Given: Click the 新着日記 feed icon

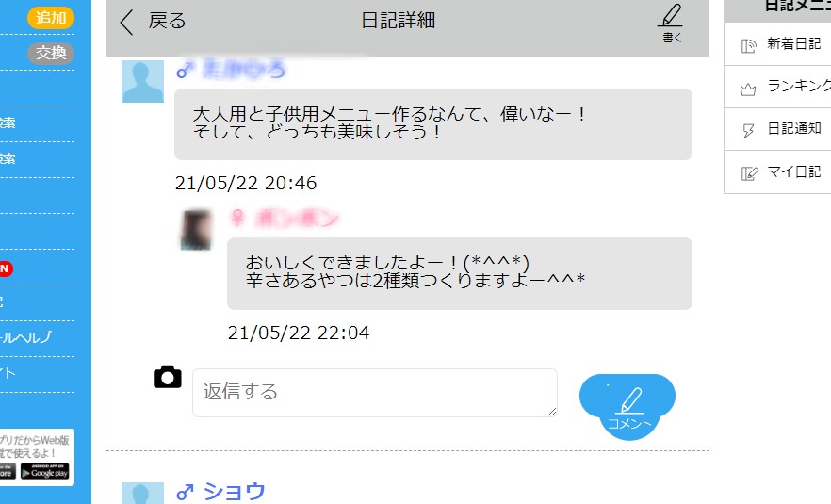Looking at the screenshot, I should point(748,45).
